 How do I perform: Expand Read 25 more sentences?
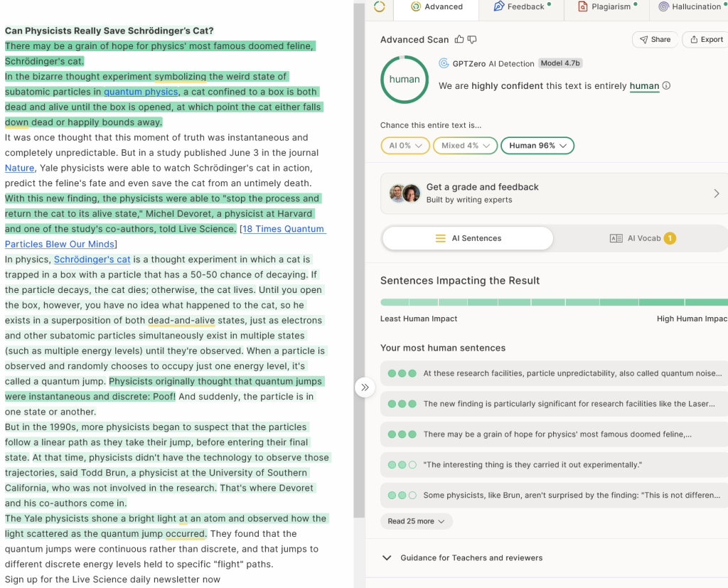click(x=416, y=521)
